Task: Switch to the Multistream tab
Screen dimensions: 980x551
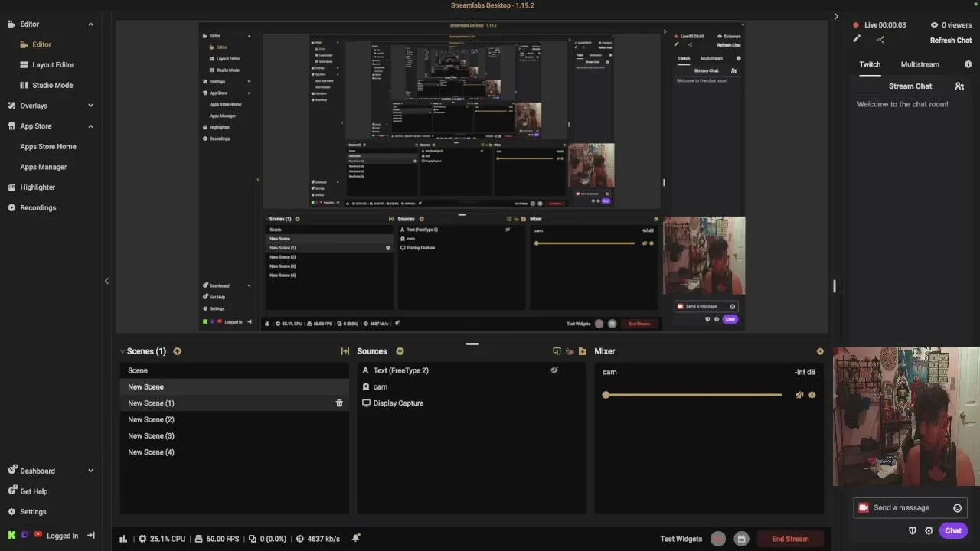Action: [x=920, y=64]
